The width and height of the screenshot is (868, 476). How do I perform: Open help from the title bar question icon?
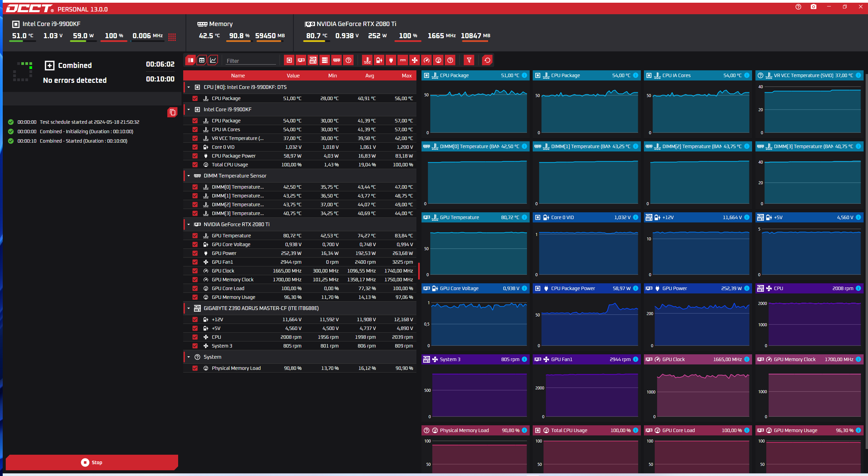[798, 7]
